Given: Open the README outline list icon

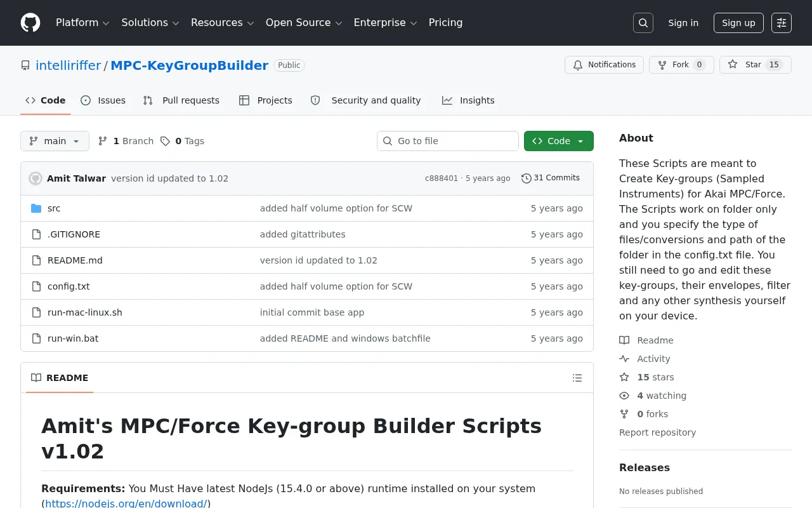Looking at the screenshot, I should tap(577, 378).
